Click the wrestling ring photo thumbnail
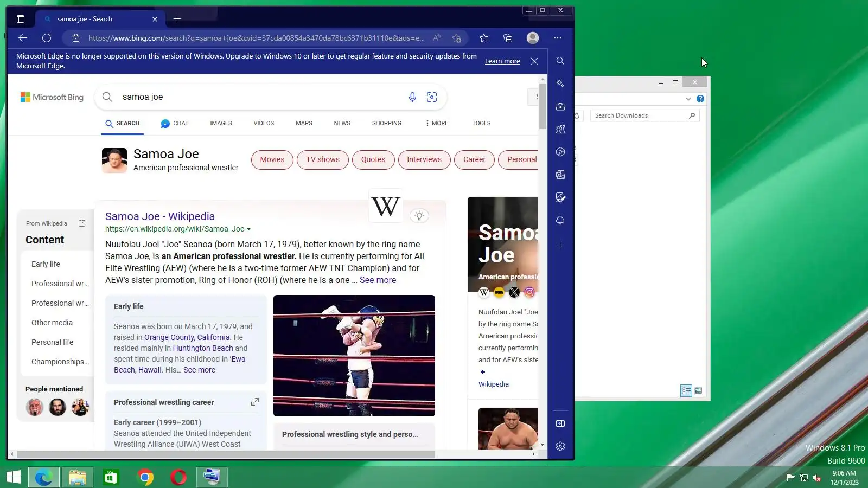The width and height of the screenshot is (868, 488). pyautogui.click(x=354, y=356)
